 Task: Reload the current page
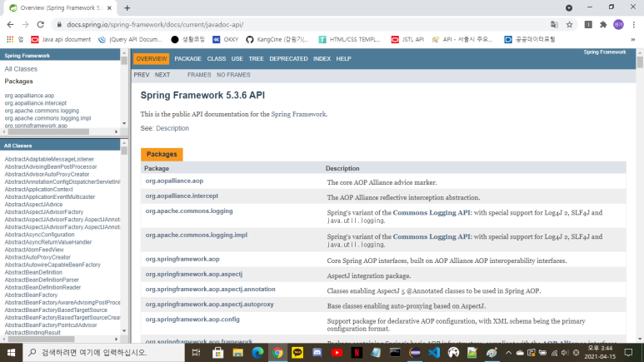tap(40, 25)
